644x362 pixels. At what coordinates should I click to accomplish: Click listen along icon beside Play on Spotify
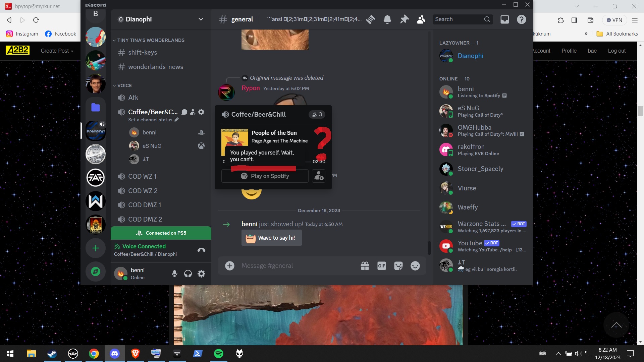319,176
